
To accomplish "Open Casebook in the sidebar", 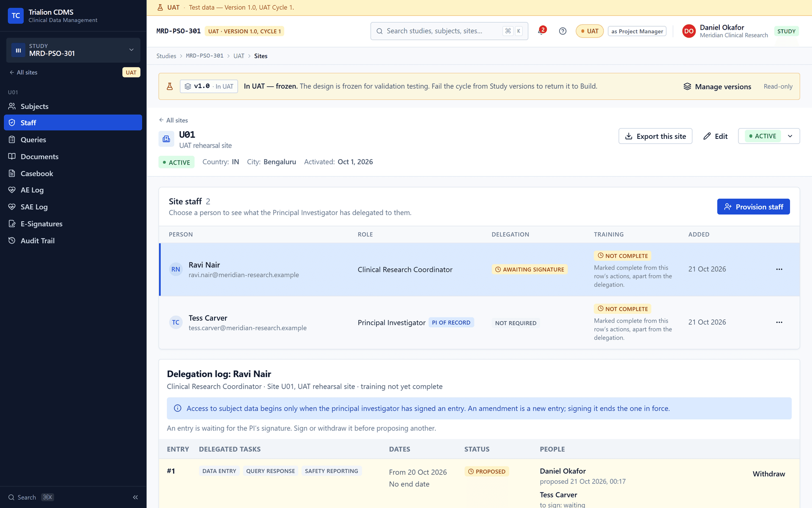I will click(73, 174).
